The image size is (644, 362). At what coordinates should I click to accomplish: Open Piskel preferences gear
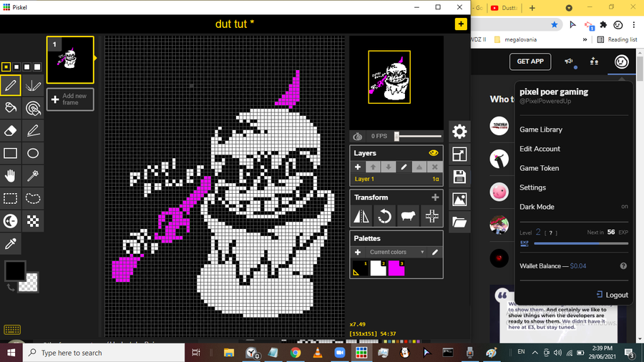pyautogui.click(x=459, y=132)
